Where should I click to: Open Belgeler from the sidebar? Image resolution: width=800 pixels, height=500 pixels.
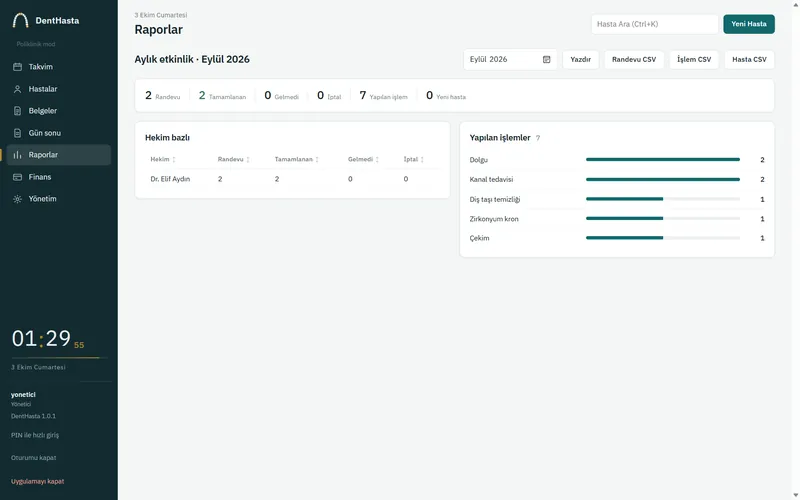(x=59, y=111)
